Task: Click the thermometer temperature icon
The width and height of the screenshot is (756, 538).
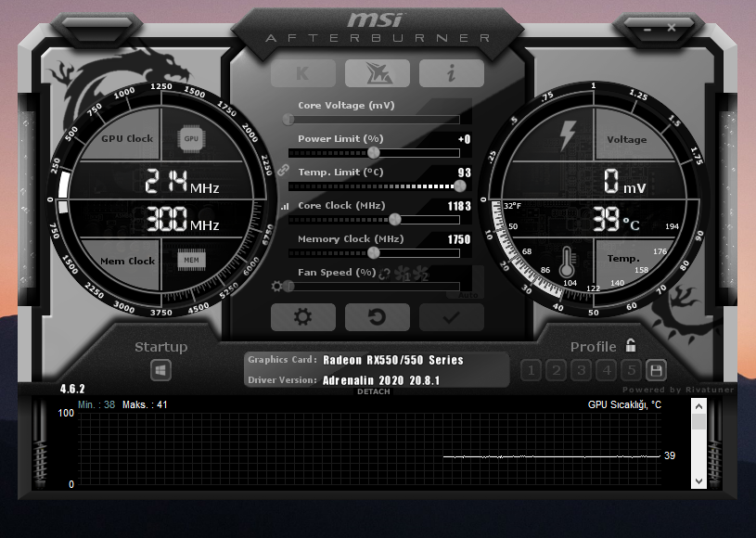Action: pyautogui.click(x=566, y=263)
